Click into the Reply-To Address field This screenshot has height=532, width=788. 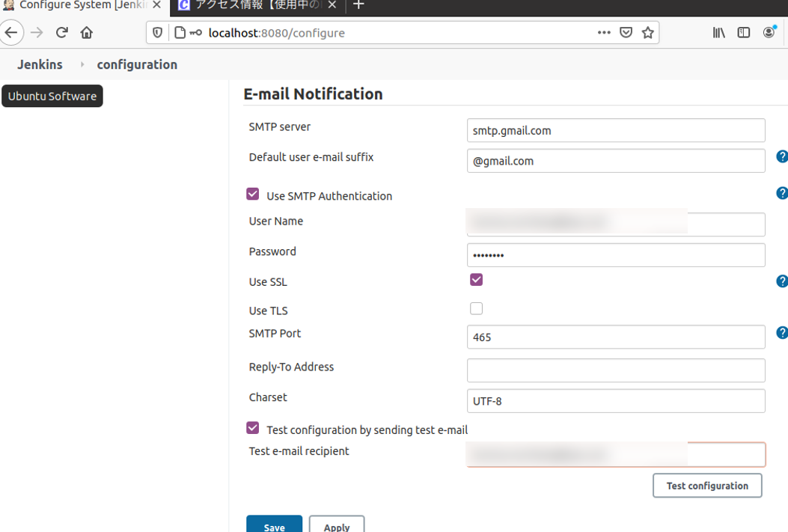(x=615, y=370)
